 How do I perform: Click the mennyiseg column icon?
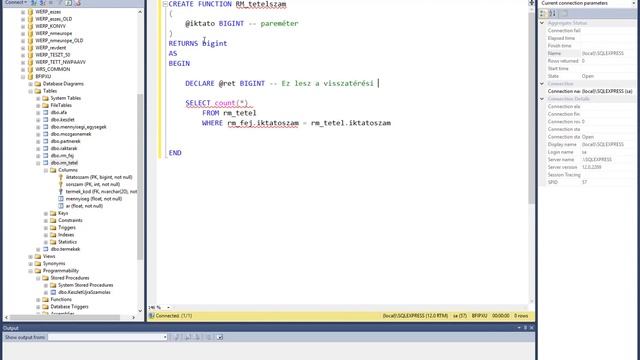pos(61,199)
